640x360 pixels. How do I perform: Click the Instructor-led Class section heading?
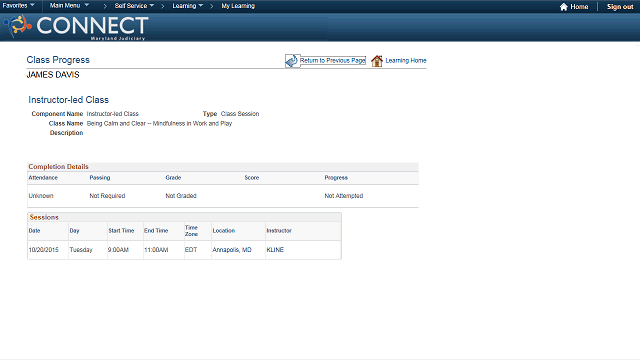pos(69,100)
